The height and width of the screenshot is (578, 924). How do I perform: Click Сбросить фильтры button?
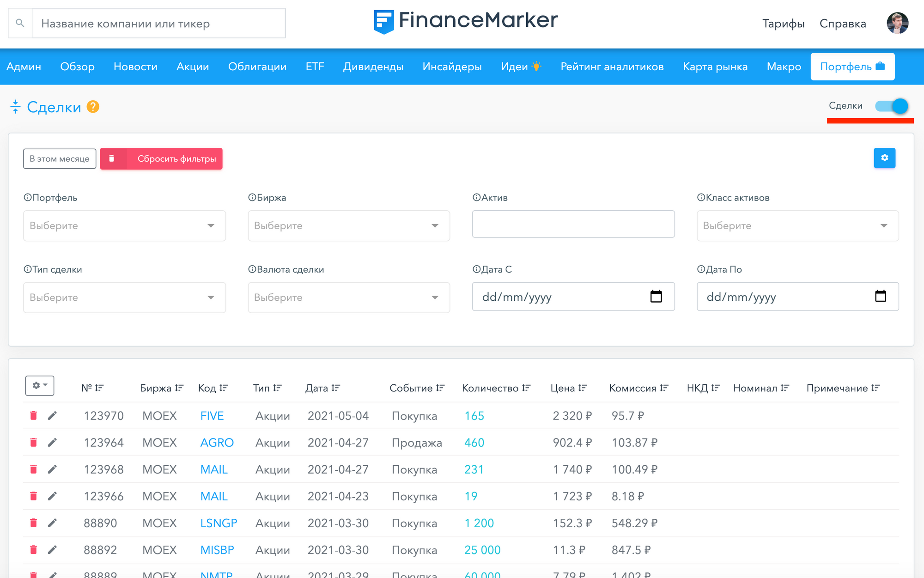(161, 158)
